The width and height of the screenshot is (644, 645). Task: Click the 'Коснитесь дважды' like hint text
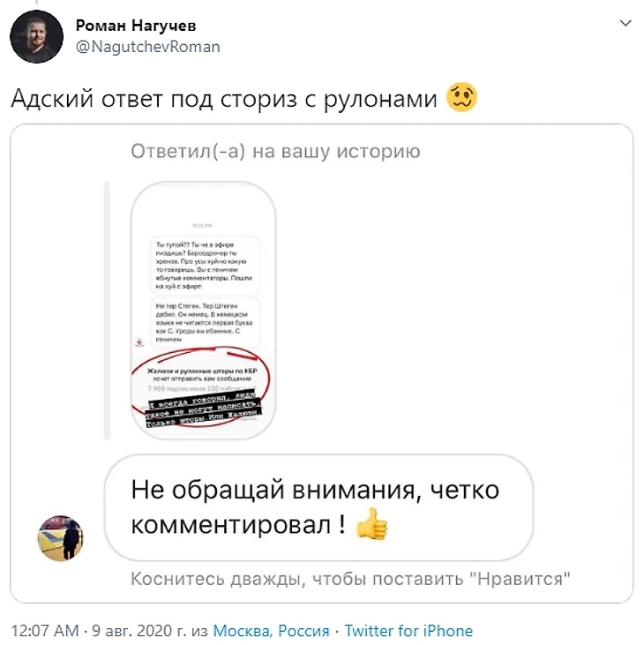[350, 579]
